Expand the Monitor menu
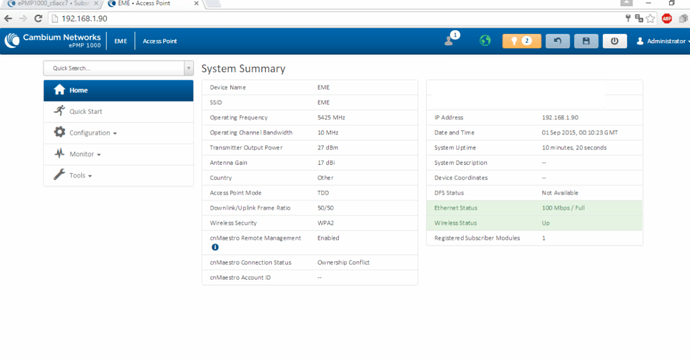This screenshot has width=690, height=361. tap(118, 154)
